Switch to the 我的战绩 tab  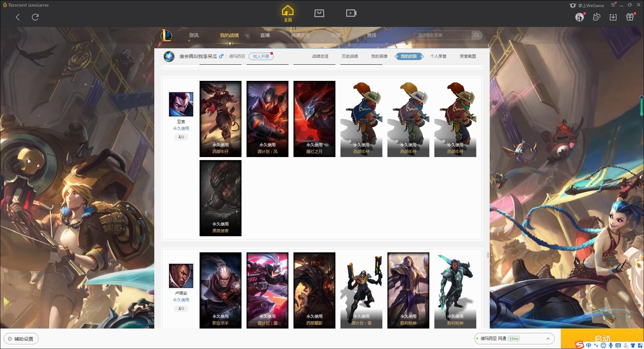point(229,35)
